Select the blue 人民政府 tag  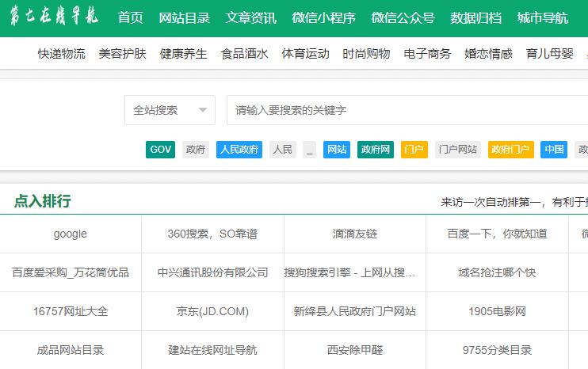pyautogui.click(x=239, y=150)
